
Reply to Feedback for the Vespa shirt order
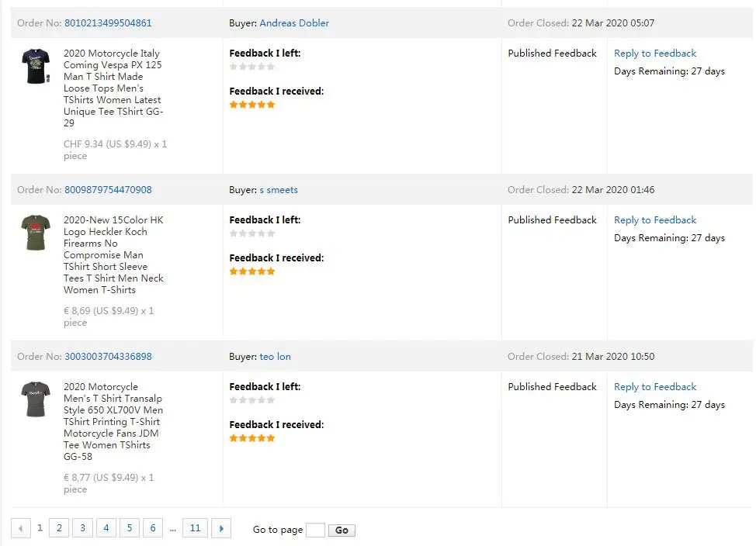coord(655,54)
